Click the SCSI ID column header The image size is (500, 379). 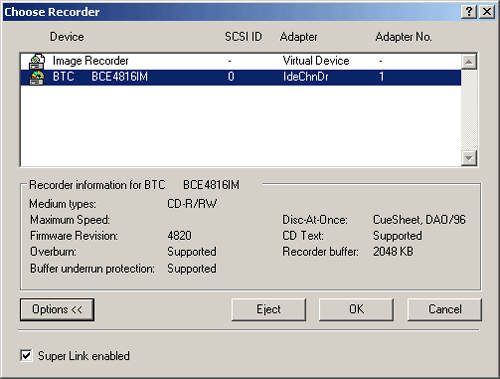(x=243, y=37)
